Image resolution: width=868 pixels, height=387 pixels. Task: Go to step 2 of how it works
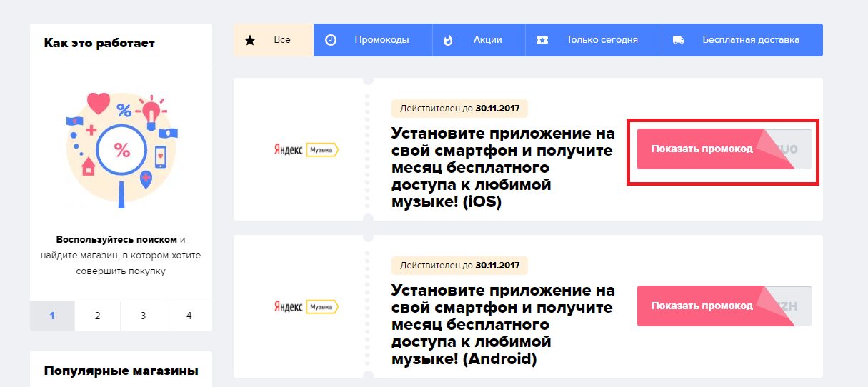pos(98,316)
